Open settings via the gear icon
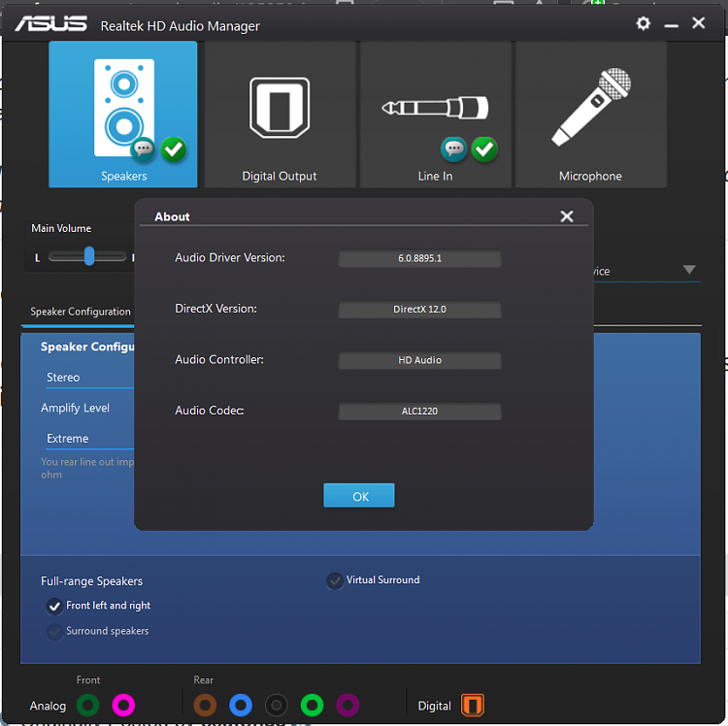Image resolution: width=728 pixels, height=726 pixels. [643, 23]
